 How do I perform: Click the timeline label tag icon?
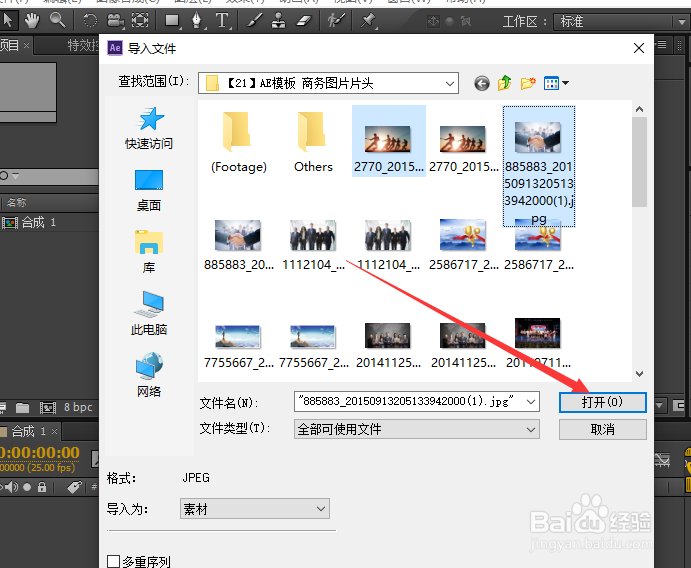[x=74, y=487]
